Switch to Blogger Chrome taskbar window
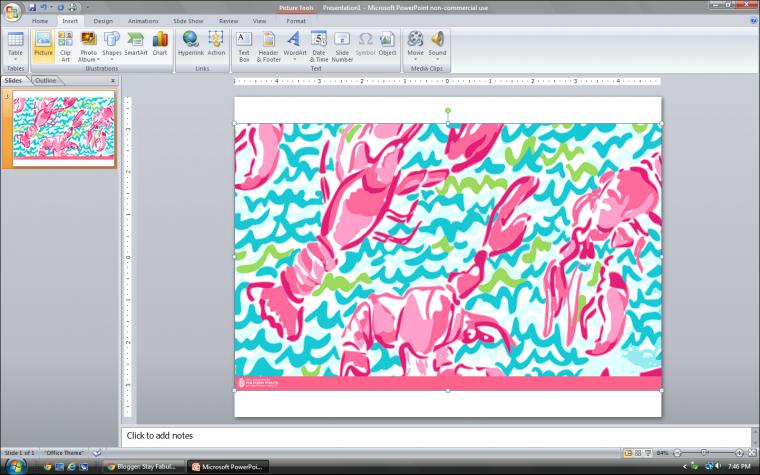The image size is (760, 475). (142, 467)
